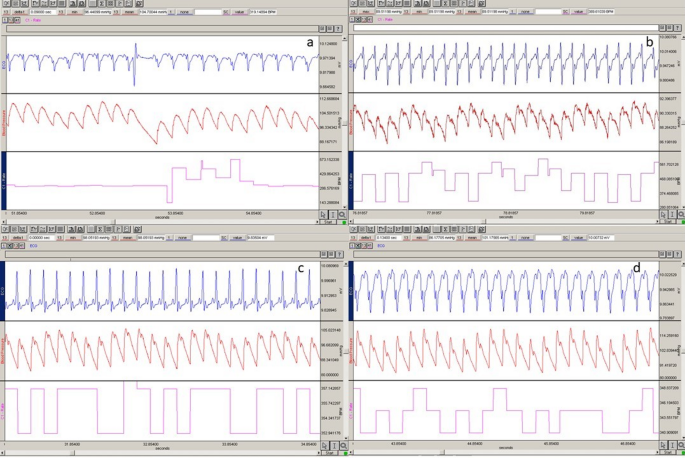
Task: Click the blue 'ECG' channel label in panel c
Action: 34,246
